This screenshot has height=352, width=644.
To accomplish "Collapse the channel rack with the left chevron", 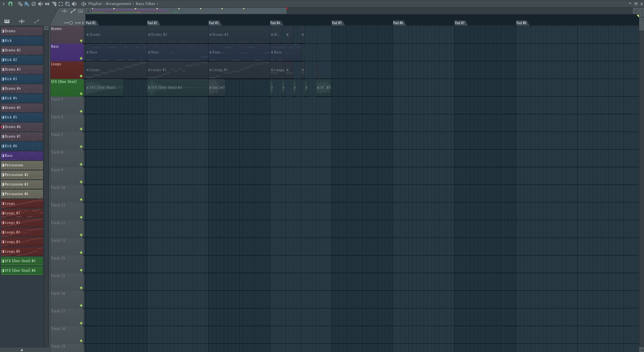I will [x=89, y=10].
